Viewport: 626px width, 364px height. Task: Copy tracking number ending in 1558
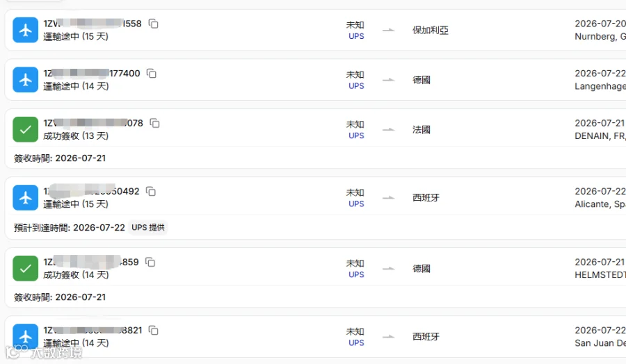click(153, 24)
